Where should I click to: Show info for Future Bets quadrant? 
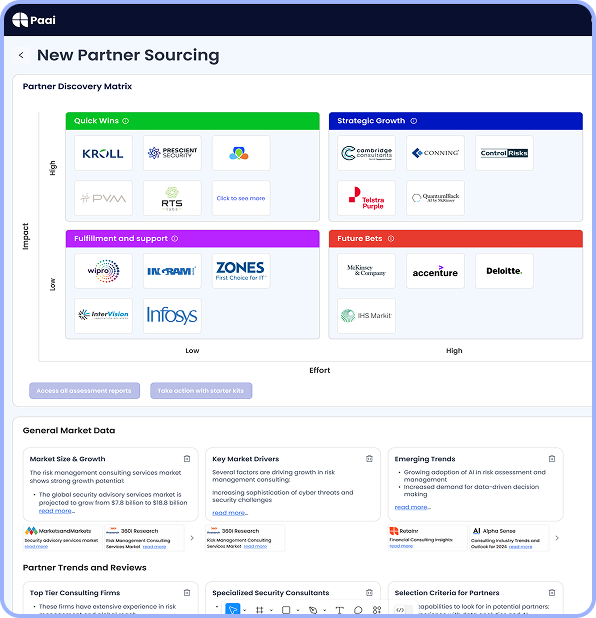point(391,238)
